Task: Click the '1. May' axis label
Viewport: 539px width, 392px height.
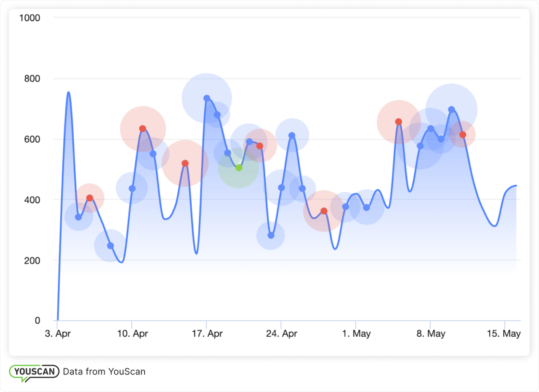Action: pos(356,334)
